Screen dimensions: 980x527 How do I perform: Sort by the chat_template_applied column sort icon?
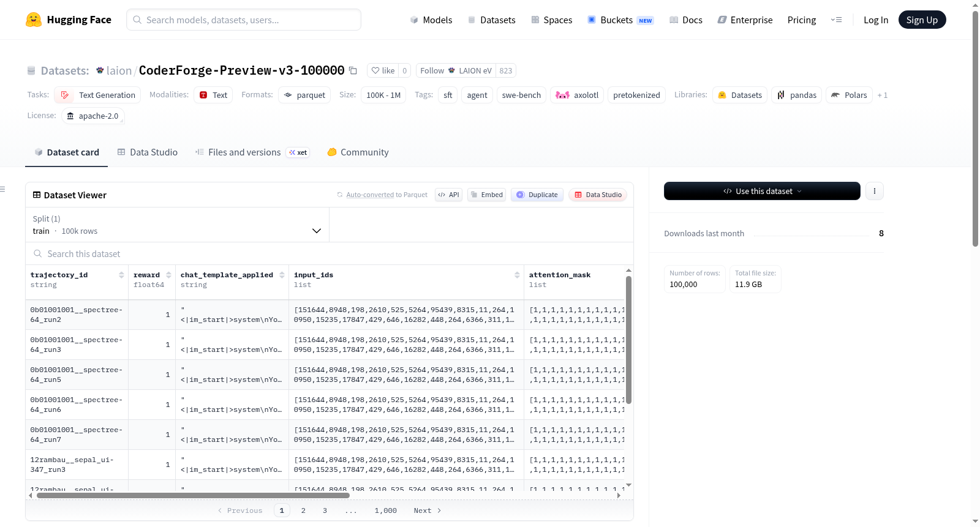tap(282, 275)
